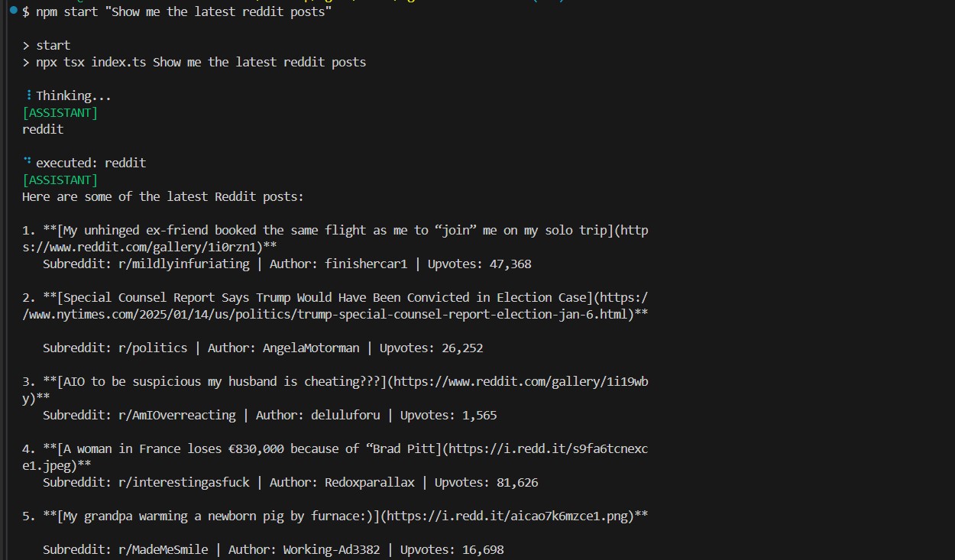Click the [ASSISTANT] label below "executed: reddit"
This screenshot has width=955, height=560.
[x=60, y=180]
